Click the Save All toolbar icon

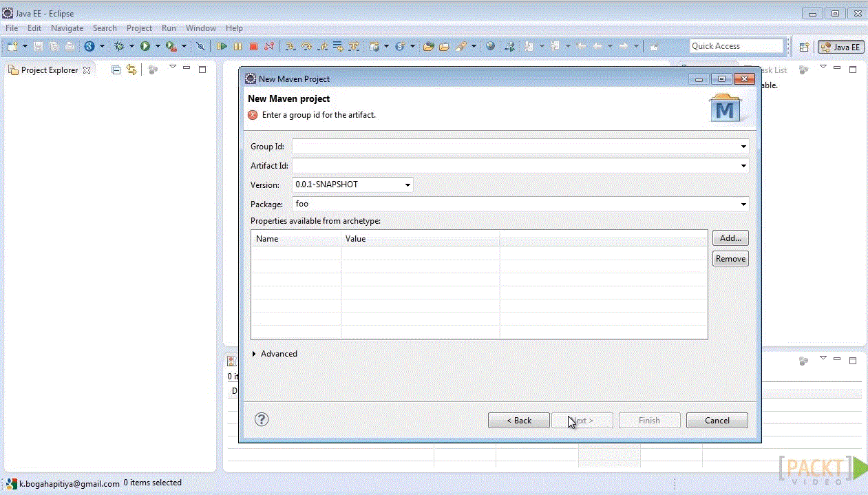click(54, 46)
